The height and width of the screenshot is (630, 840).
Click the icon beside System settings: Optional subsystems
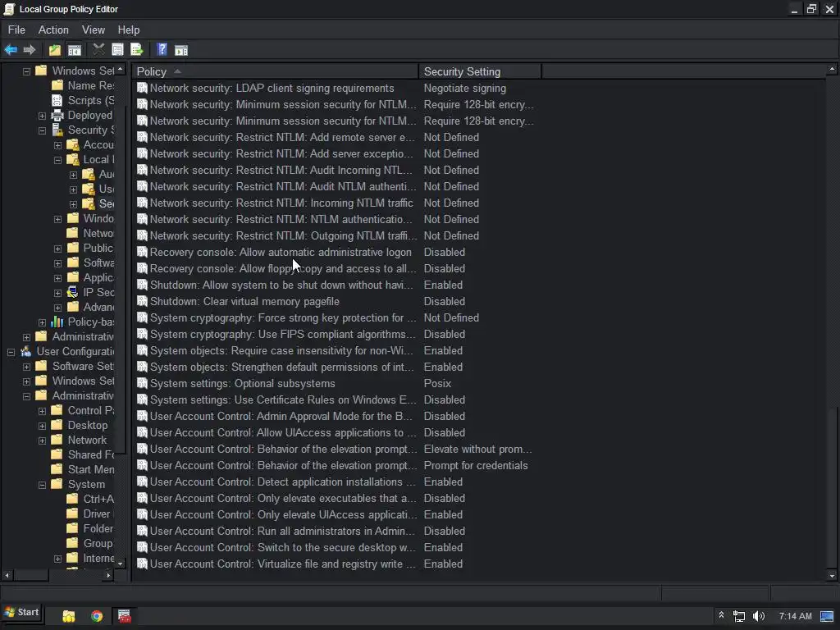coord(142,384)
